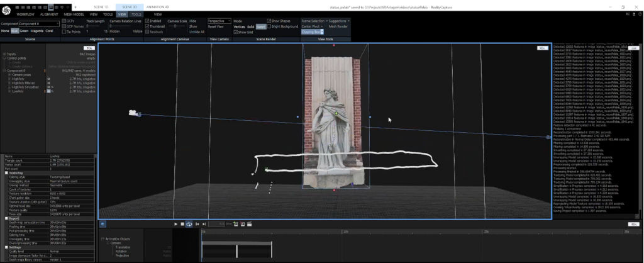The width and height of the screenshot is (644, 263).
Task: Set render mode to Solid
Action: [x=250, y=26]
